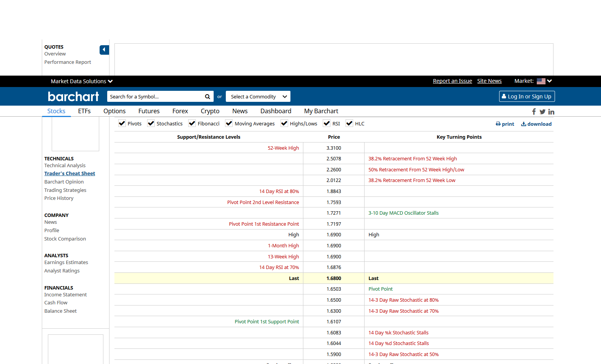Viewport: 601px width, 364px height.
Task: Open the company Profile link
Action: pos(52,231)
